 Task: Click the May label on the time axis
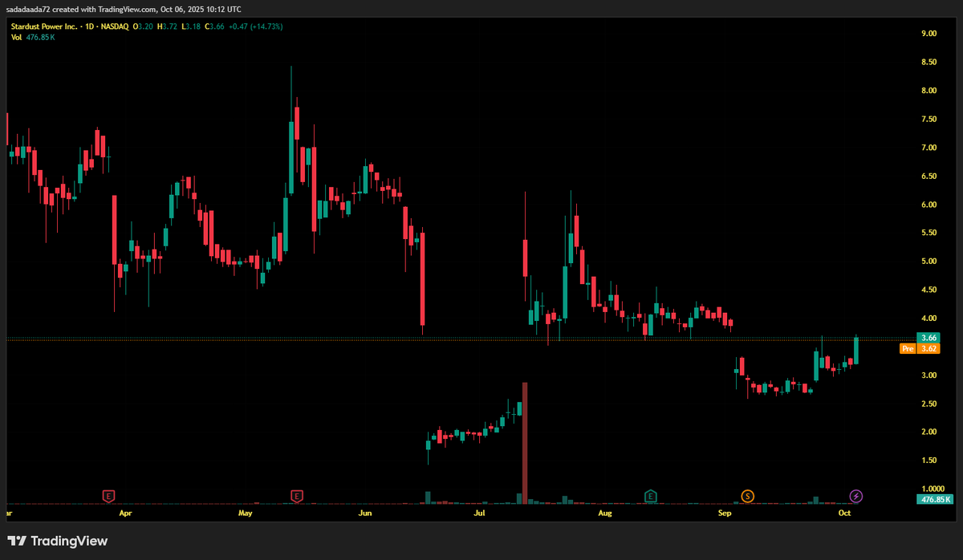tap(246, 512)
